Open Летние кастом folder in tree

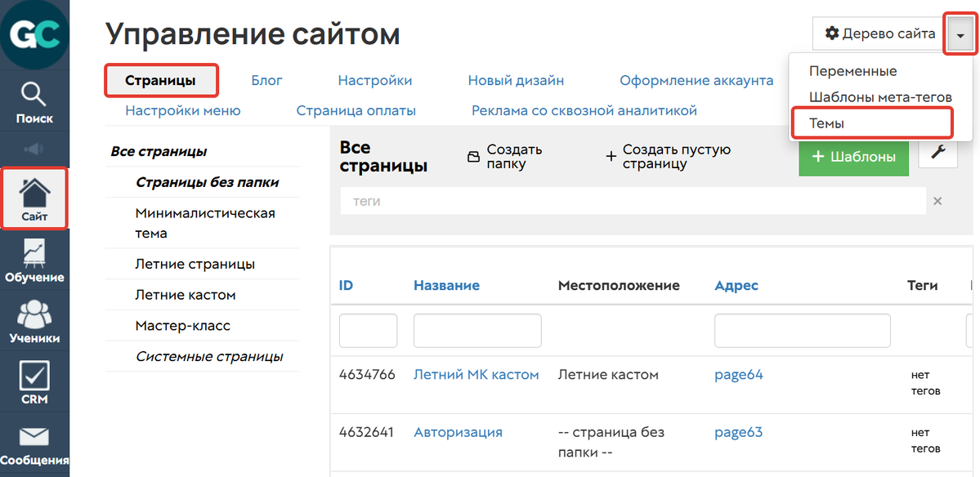pos(185,295)
